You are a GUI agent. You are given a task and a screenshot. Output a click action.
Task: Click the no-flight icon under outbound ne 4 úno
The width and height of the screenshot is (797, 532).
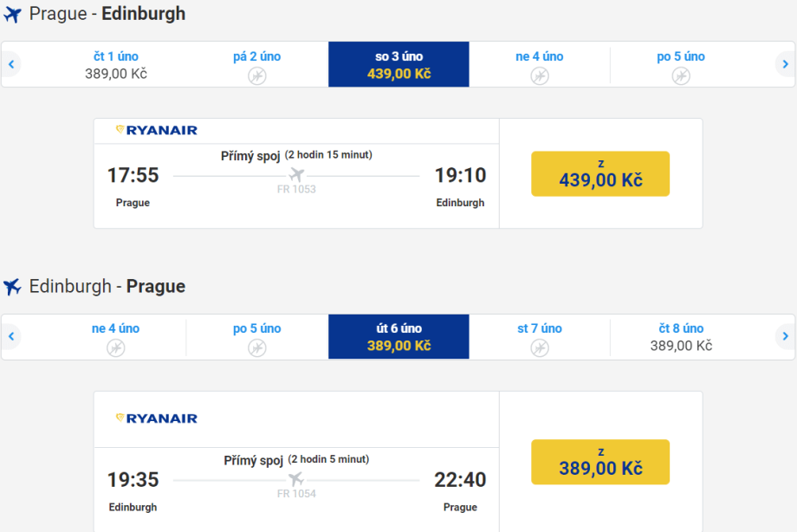click(x=540, y=75)
